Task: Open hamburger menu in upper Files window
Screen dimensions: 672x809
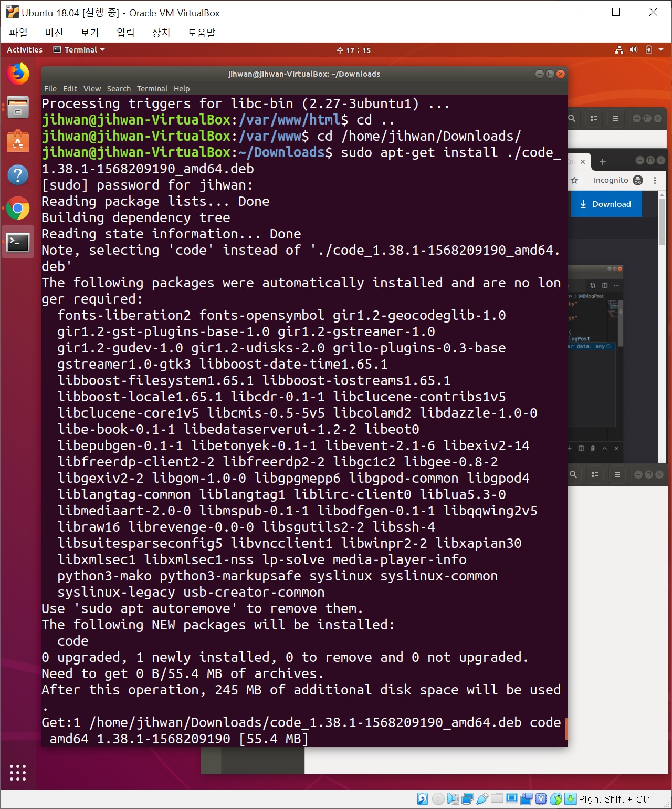Action: 616,118
